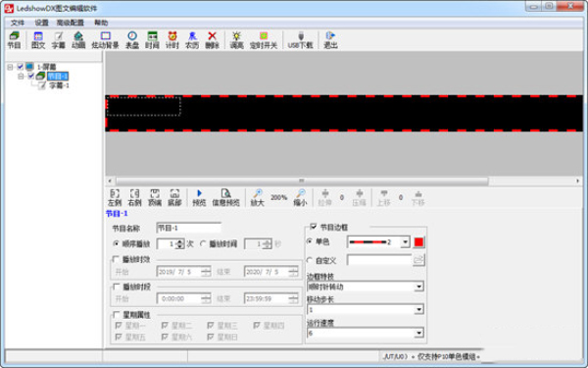Add a 计时 timer area
This screenshot has width=588, height=368.
[x=172, y=40]
